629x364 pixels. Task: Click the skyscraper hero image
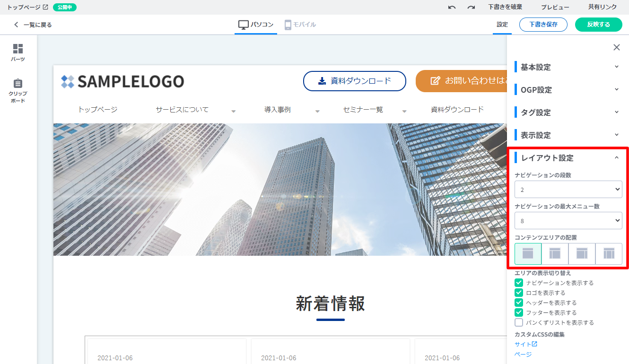pos(280,190)
